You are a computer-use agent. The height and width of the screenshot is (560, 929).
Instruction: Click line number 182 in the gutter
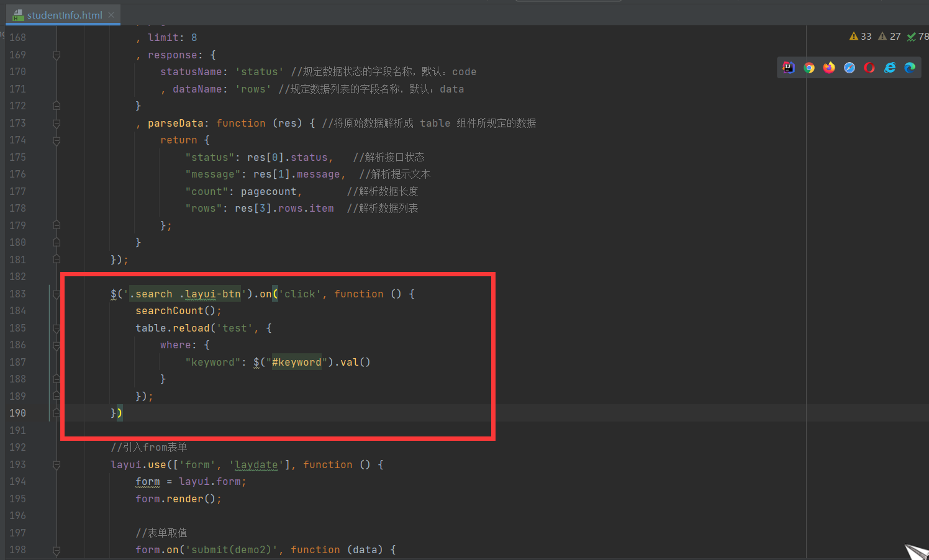(17, 277)
